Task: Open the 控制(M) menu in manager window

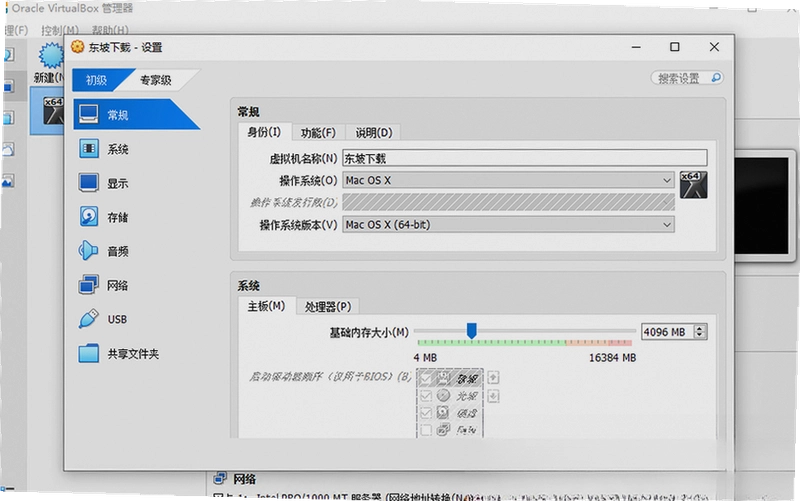Action: click(60, 30)
